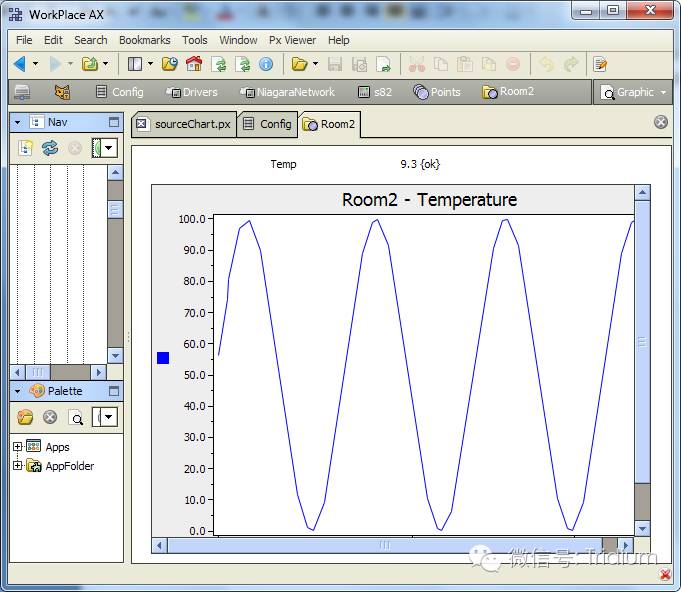Click the Export page icon

tap(383, 64)
